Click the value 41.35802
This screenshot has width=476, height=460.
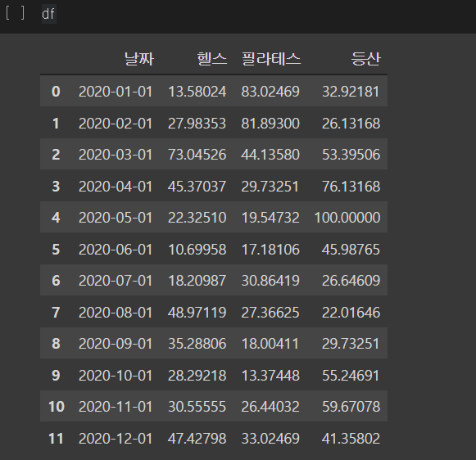pyautogui.click(x=351, y=439)
